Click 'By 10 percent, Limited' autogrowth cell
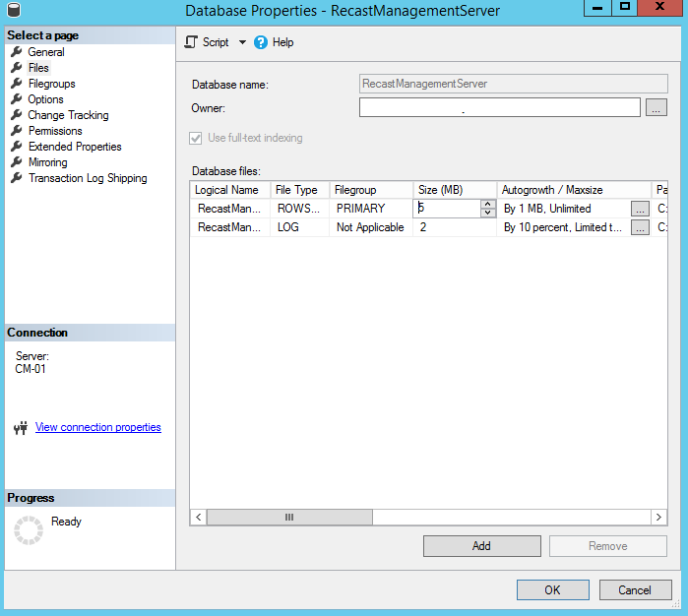 point(564,227)
